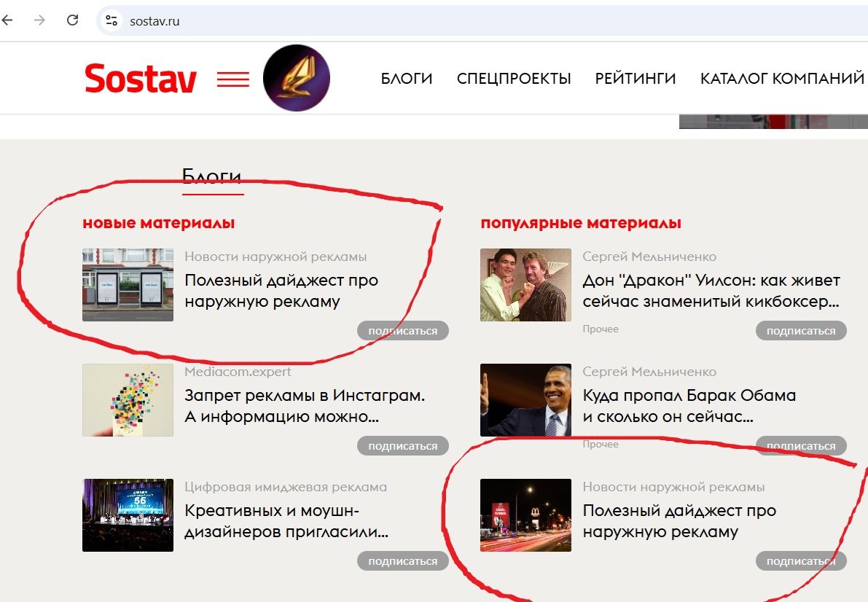The image size is (868, 602).
Task: Click the Sostav logo
Action: pyautogui.click(x=141, y=78)
